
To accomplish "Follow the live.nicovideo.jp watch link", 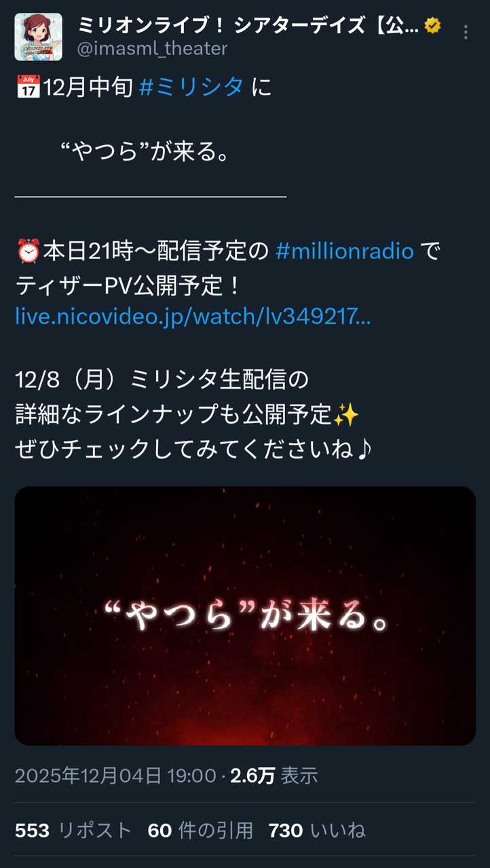I will [193, 316].
